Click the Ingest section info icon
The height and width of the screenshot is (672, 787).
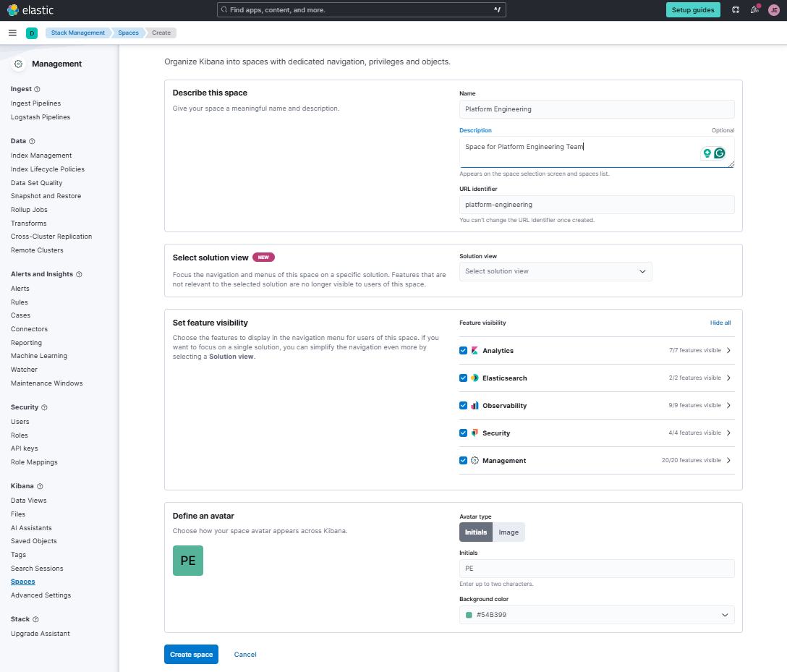[x=37, y=89]
